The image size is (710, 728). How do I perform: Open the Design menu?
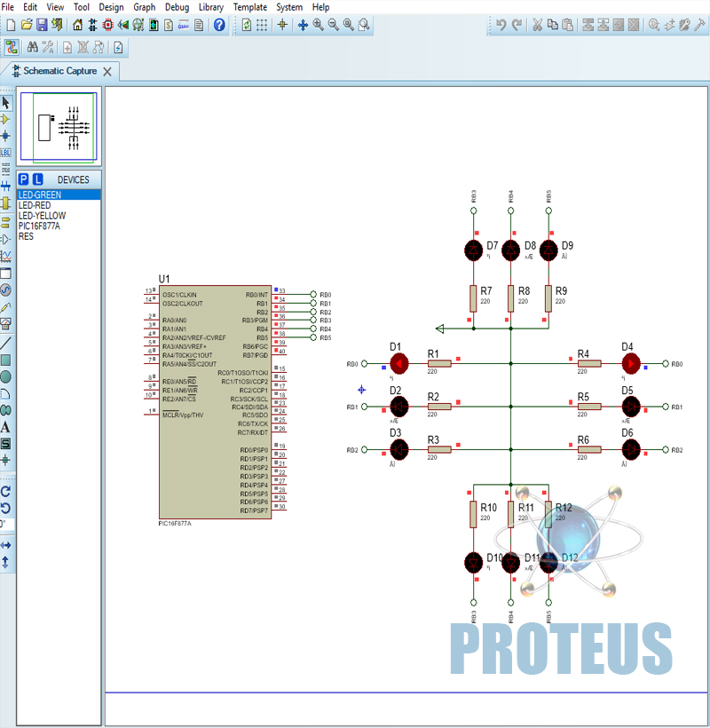(111, 6)
